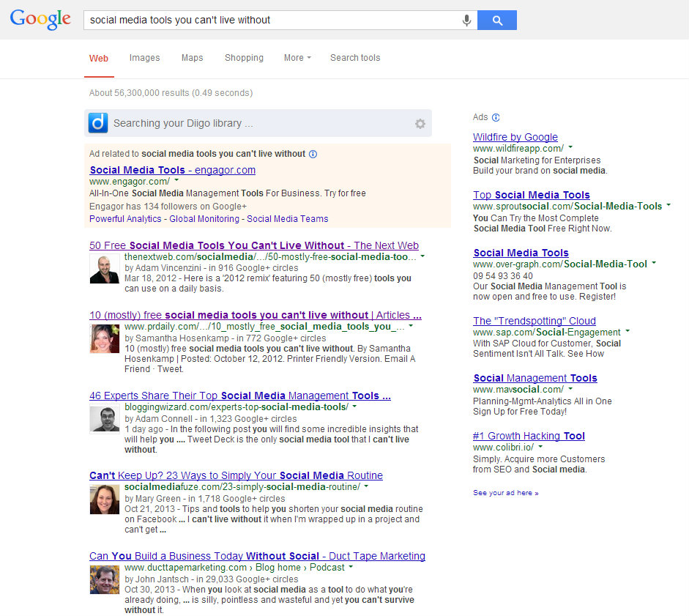This screenshot has width=689, height=616.
Task: Click Adam Connell author photo
Action: click(x=105, y=419)
